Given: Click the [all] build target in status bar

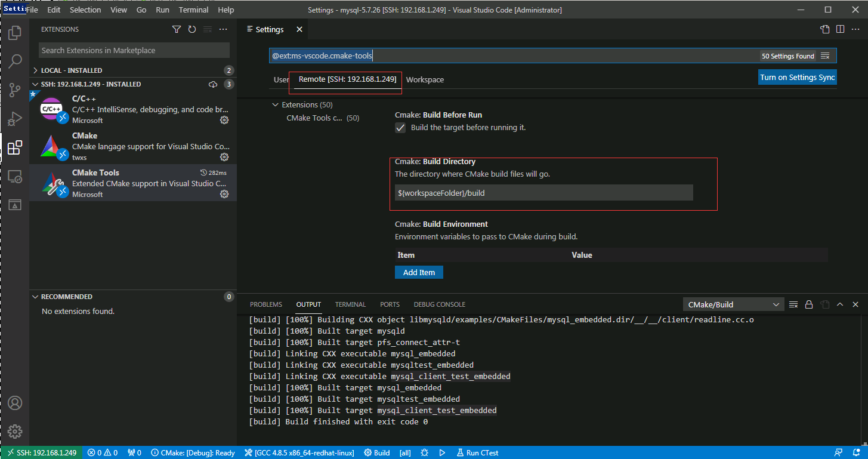Looking at the screenshot, I should pos(405,453).
